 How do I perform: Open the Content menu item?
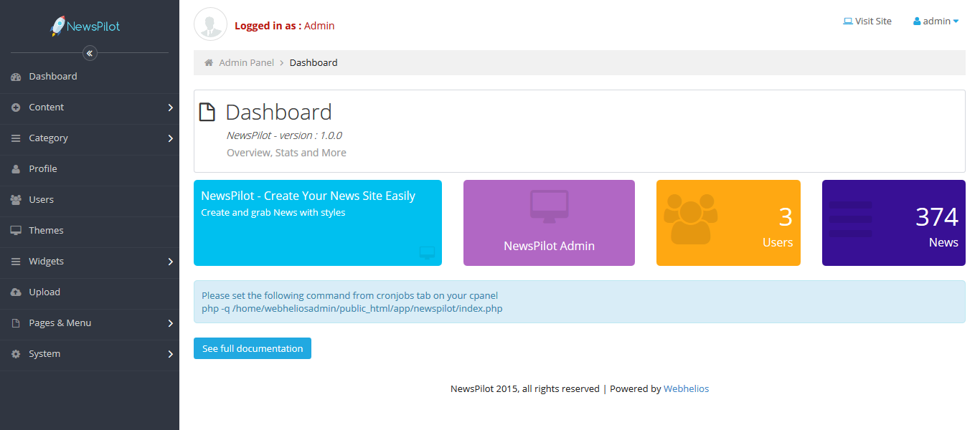pos(47,107)
